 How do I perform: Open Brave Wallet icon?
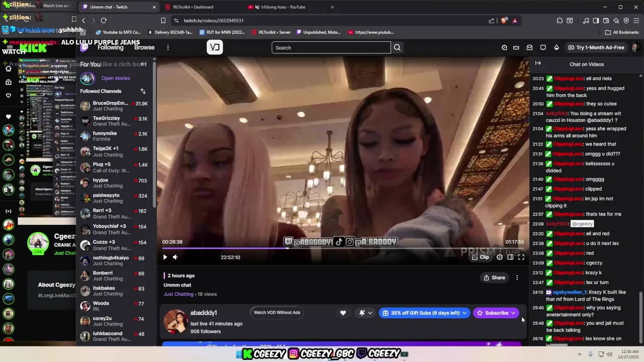click(x=606, y=21)
